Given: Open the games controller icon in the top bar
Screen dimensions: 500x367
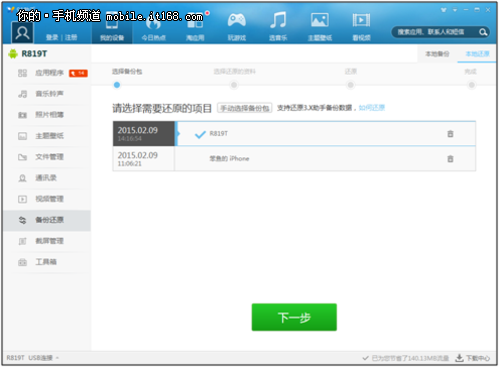Looking at the screenshot, I should (237, 21).
